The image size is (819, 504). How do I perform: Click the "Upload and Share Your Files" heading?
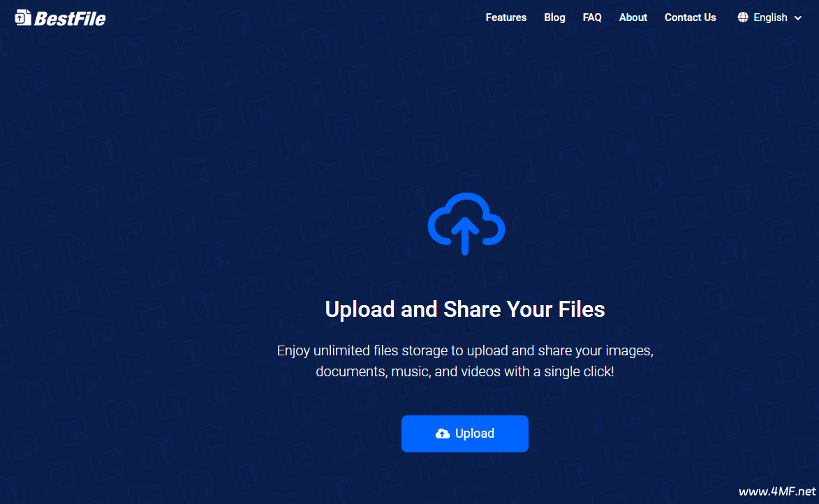465,309
